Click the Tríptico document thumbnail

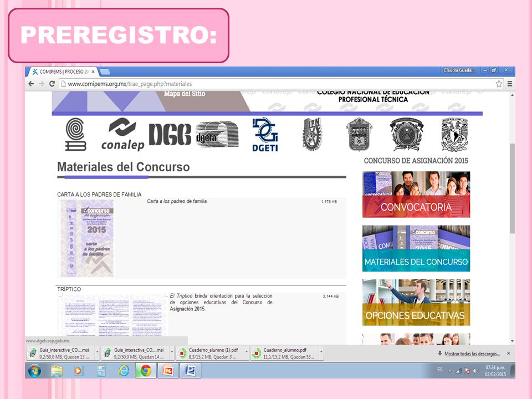[113, 315]
